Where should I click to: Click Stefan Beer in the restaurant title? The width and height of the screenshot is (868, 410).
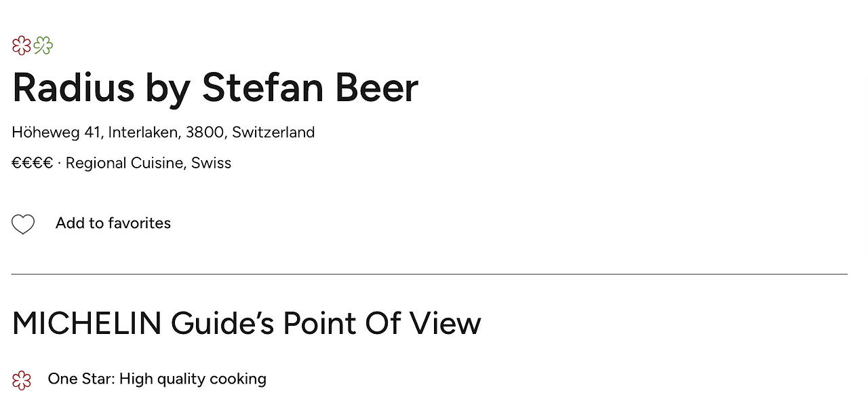coord(310,88)
